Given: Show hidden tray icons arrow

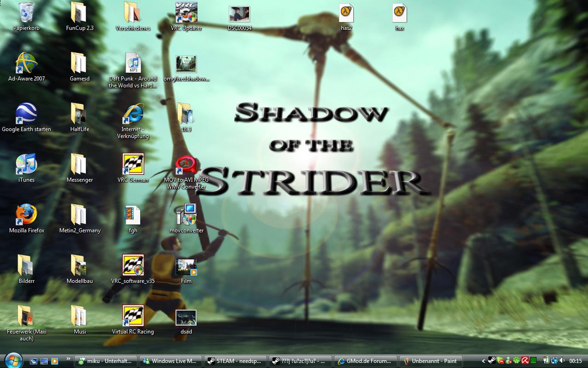Looking at the screenshot, I should [x=483, y=361].
